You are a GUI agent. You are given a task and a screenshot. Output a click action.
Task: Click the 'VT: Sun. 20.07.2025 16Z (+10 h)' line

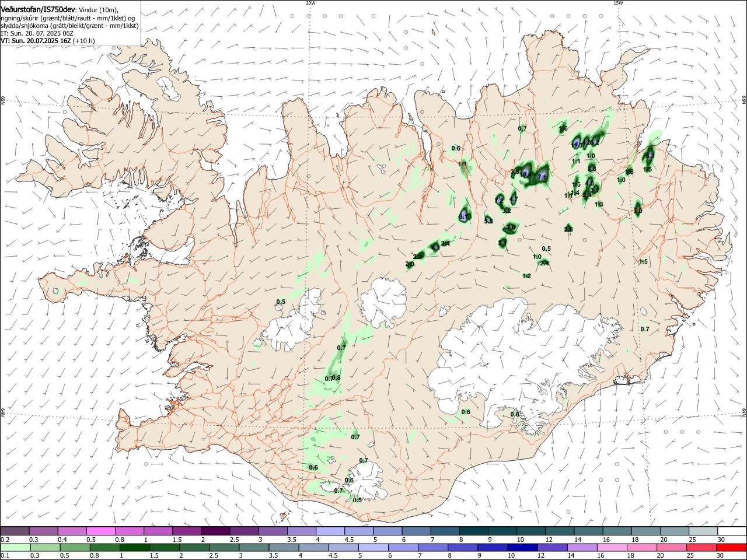point(47,41)
